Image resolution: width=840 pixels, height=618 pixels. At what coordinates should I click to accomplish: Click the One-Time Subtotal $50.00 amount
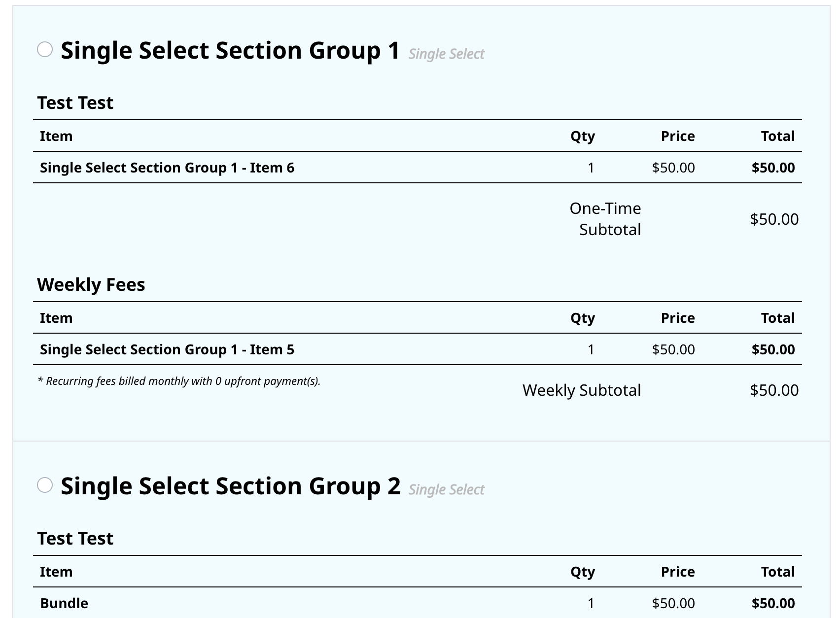pos(774,219)
